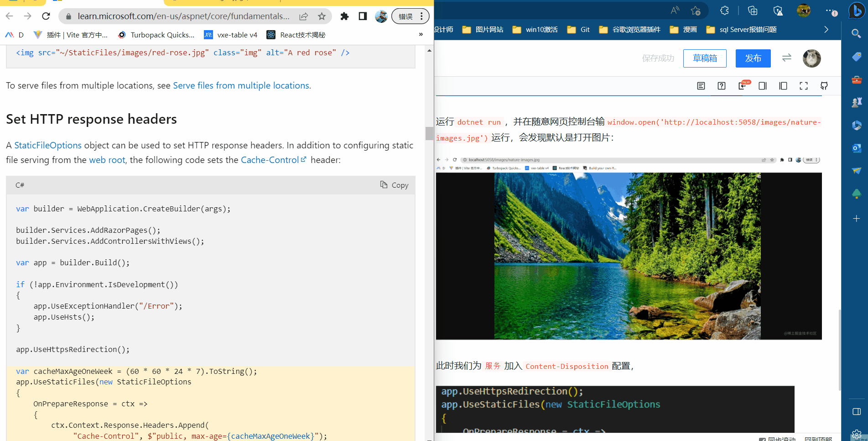The image size is (868, 441).
Task: Open Edge sidebar Drop paper-plane icon
Action: [x=857, y=171]
